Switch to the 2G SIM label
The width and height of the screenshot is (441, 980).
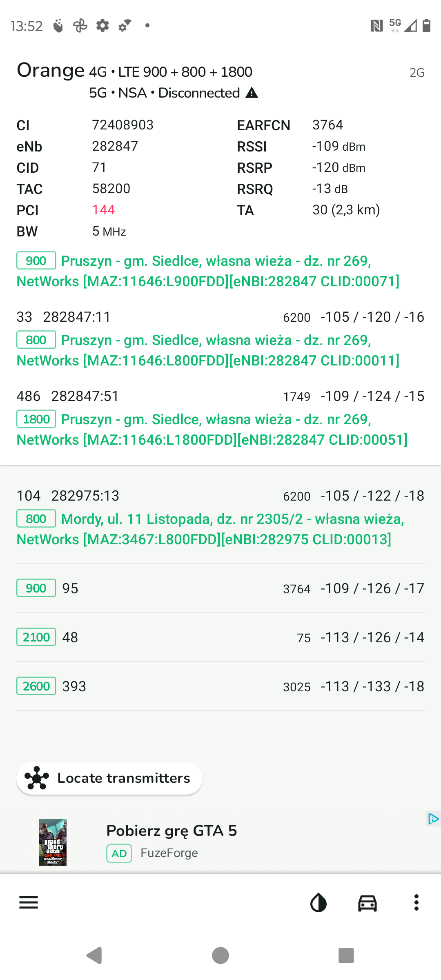tap(417, 73)
